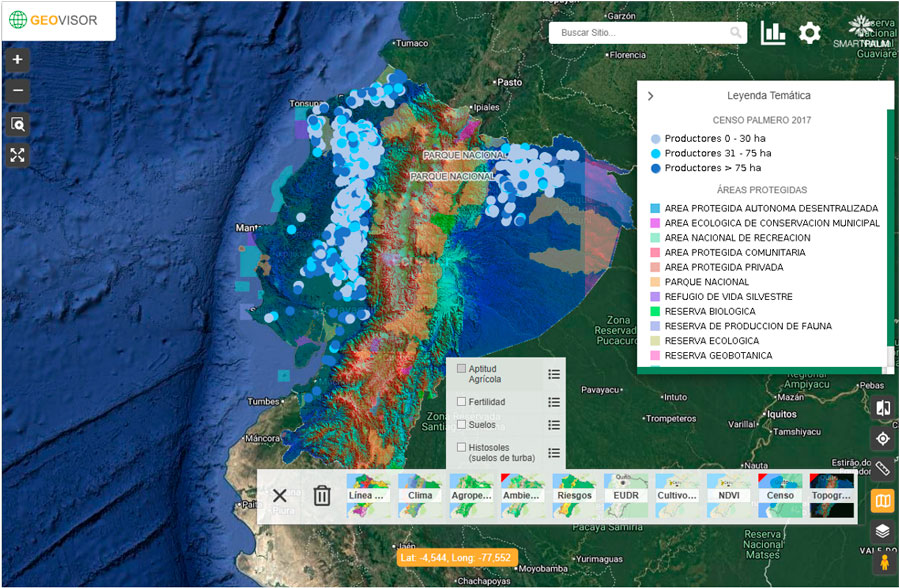This screenshot has height=588, width=900.
Task: Activate the Street View pegman
Action: click(882, 562)
